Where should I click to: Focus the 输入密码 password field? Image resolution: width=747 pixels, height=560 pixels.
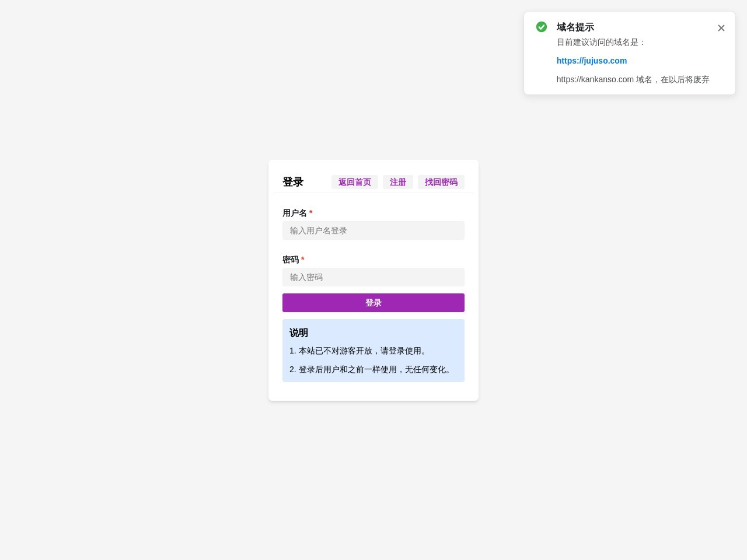(x=373, y=277)
